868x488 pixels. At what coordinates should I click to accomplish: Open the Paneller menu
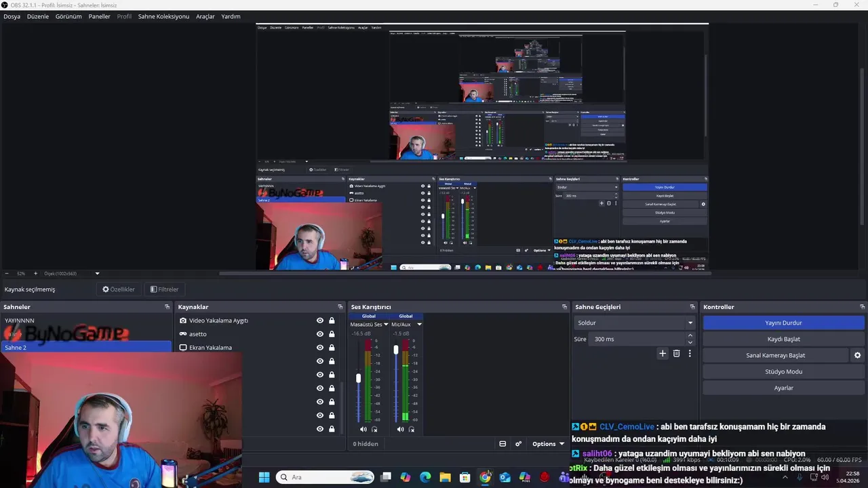99,16
